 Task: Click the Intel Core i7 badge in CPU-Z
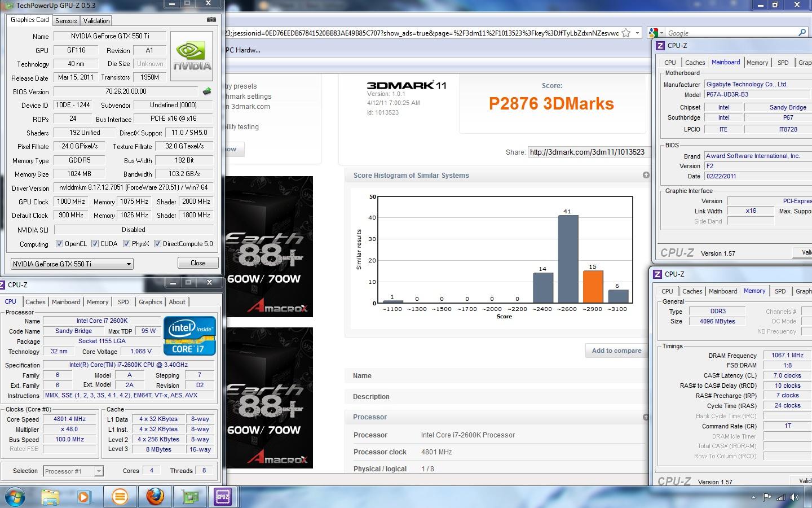coord(189,336)
